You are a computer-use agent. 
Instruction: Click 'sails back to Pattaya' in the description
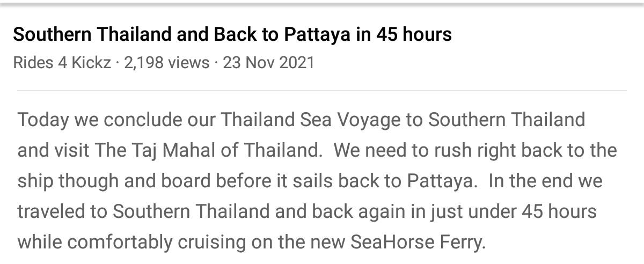coord(383,181)
